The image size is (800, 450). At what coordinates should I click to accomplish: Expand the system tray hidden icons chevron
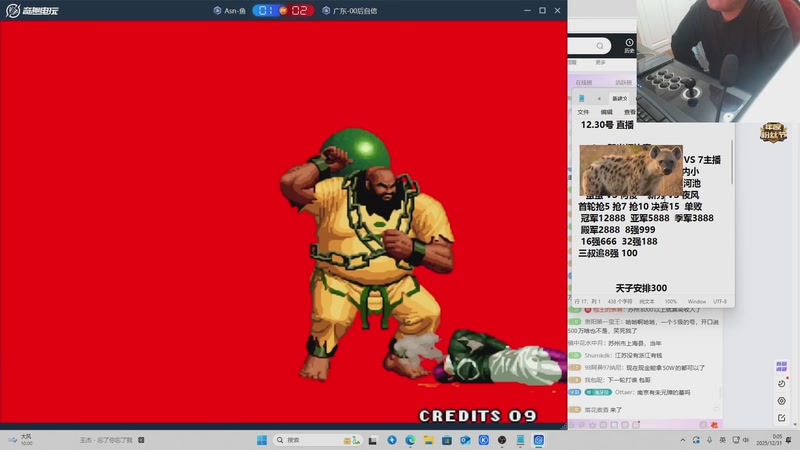683,440
